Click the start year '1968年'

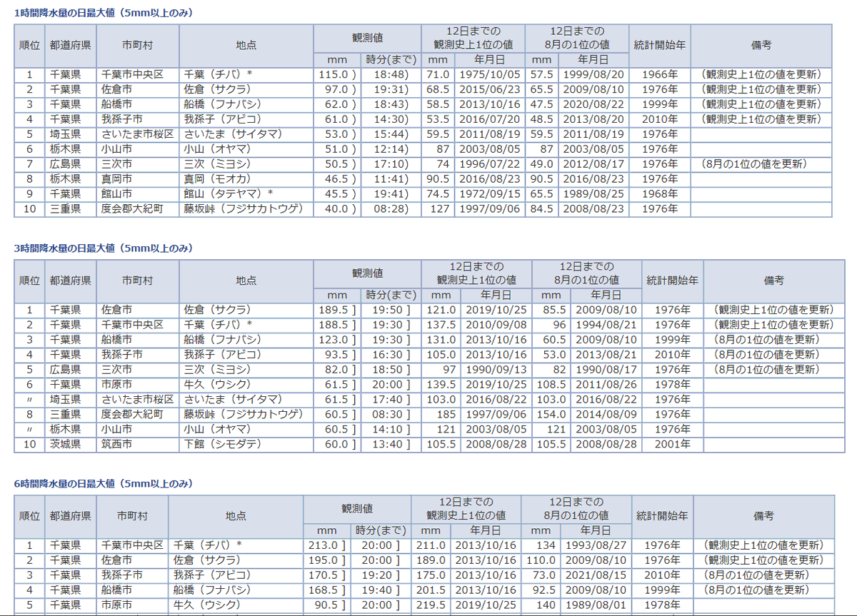[660, 194]
